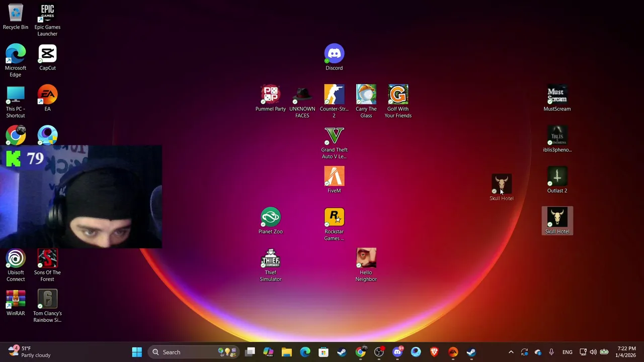Open File Explorer from the taskbar
This screenshot has height=362, width=644.
[287, 352]
